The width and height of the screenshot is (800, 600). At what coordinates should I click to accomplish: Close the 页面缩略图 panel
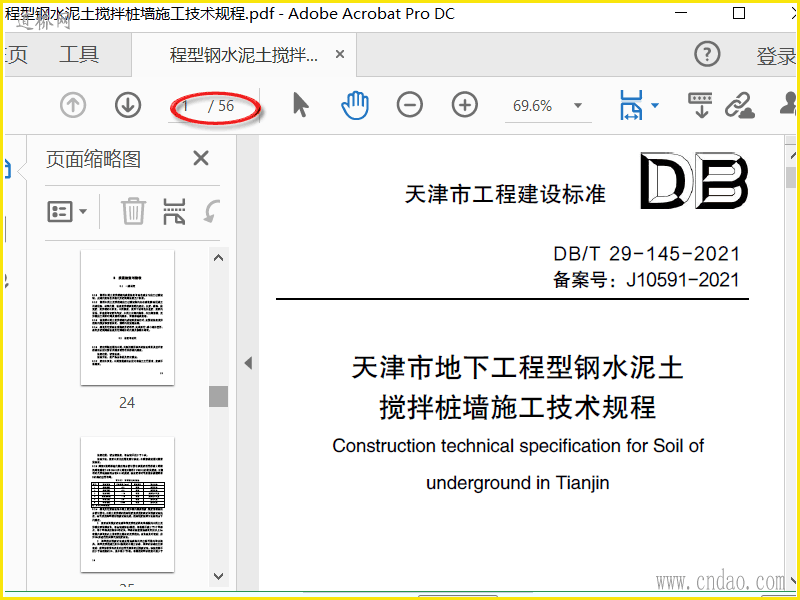tap(201, 158)
